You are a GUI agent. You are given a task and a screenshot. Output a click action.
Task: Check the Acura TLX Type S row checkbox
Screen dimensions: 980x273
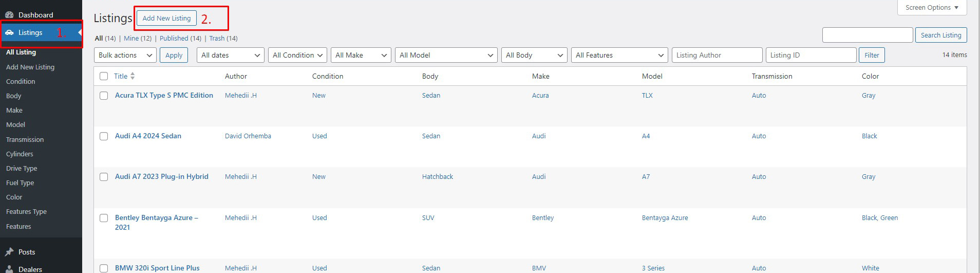pos(104,96)
